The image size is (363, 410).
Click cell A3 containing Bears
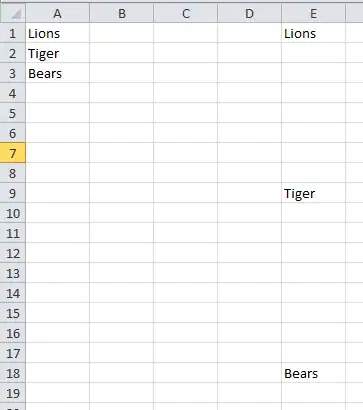57,73
